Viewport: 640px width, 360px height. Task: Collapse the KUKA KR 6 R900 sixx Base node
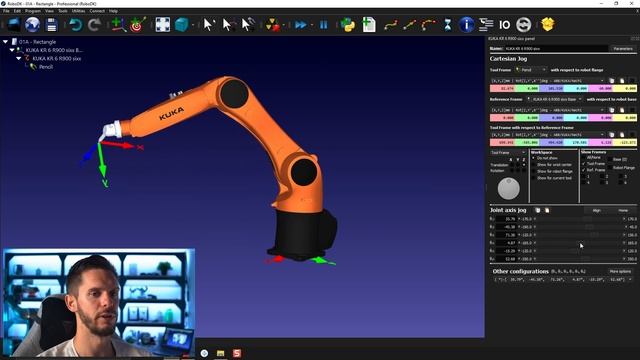(x=12, y=50)
